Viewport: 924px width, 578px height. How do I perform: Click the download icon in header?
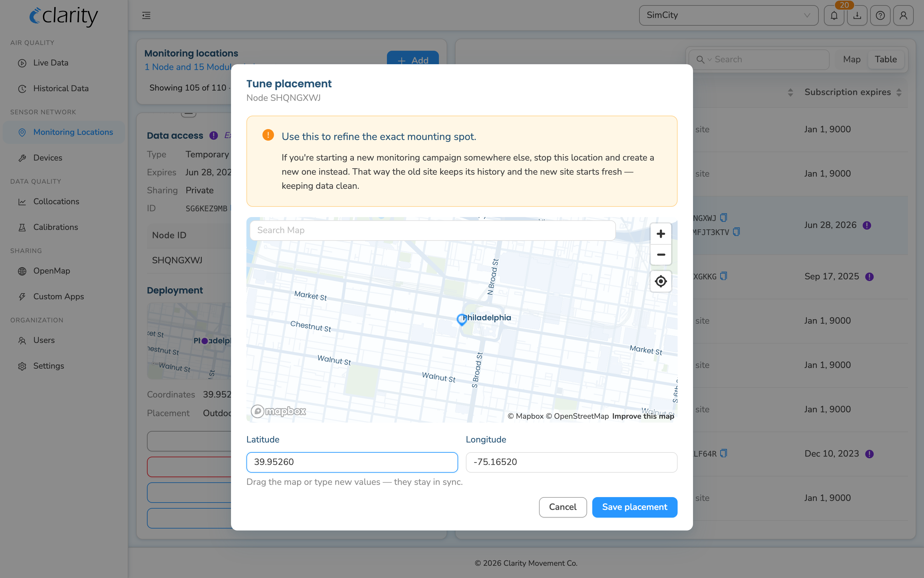pos(857,15)
